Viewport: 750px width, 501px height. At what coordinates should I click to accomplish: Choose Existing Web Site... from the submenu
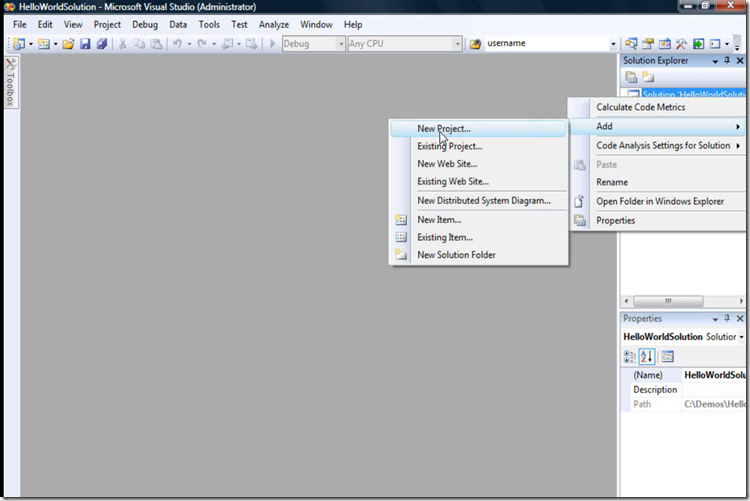click(478, 181)
